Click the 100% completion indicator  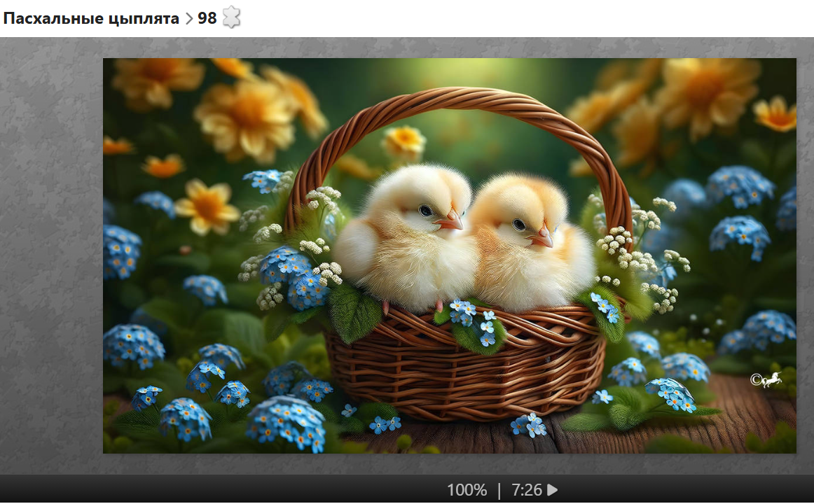pyautogui.click(x=467, y=490)
